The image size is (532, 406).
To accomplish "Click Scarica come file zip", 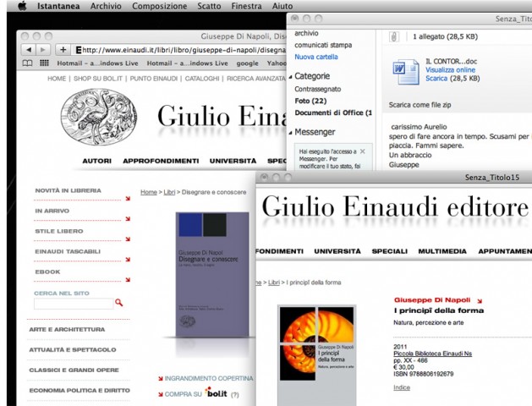I will point(420,105).
